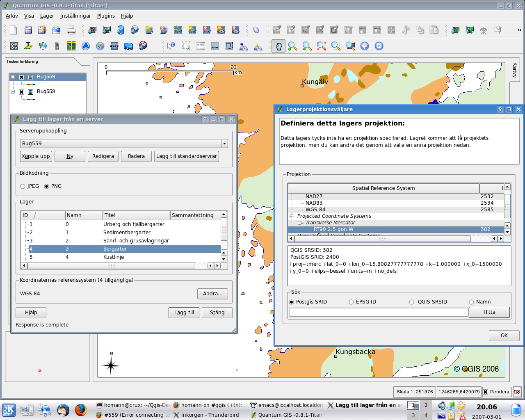The height and width of the screenshot is (420, 525).
Task: Select JPEG image encoding
Action: (23, 186)
